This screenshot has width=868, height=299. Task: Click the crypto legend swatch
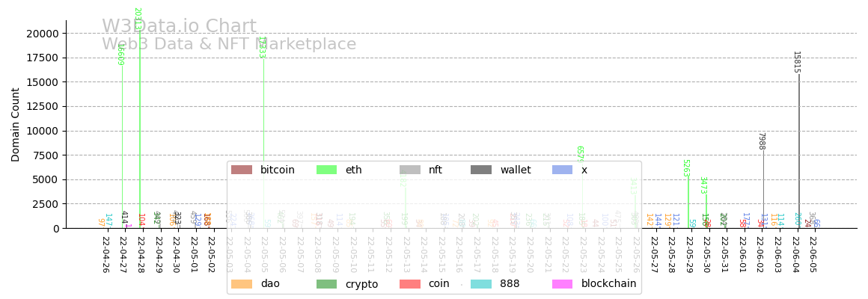[327, 284]
